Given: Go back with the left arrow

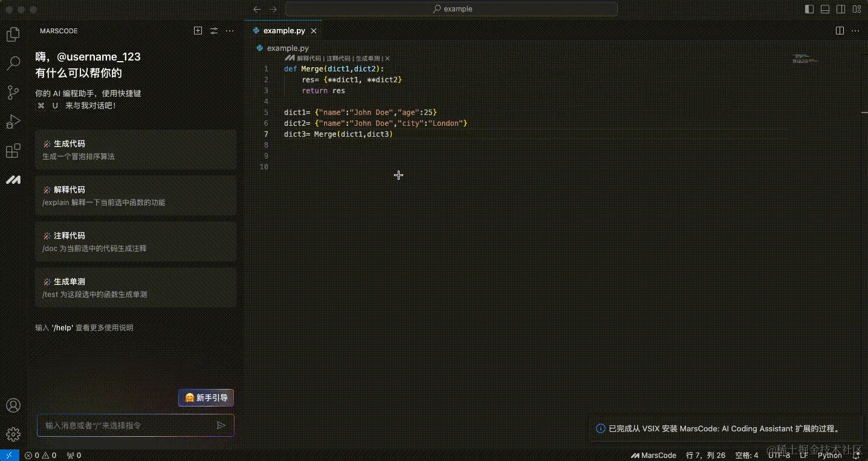Looking at the screenshot, I should [257, 9].
